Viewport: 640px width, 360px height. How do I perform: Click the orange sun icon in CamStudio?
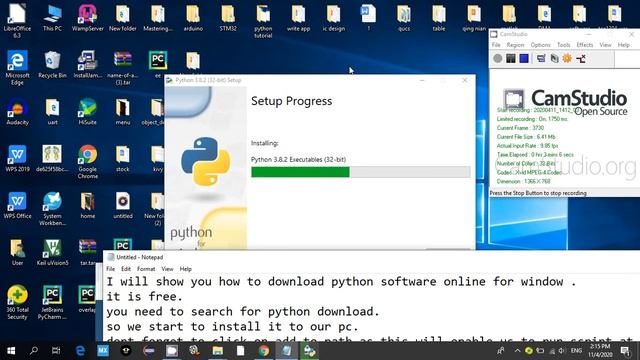pyautogui.click(x=567, y=58)
